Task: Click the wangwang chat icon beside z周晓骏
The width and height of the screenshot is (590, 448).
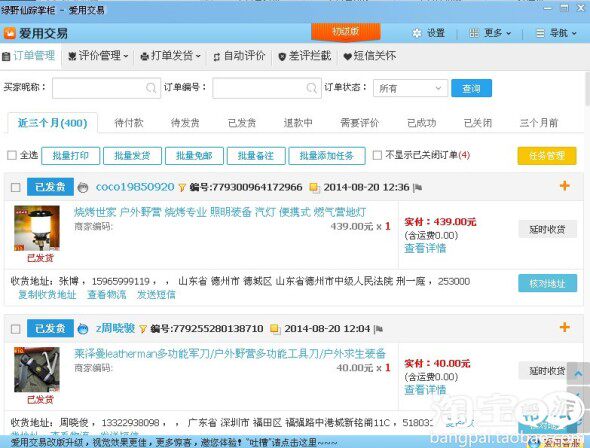Action: click(83, 329)
